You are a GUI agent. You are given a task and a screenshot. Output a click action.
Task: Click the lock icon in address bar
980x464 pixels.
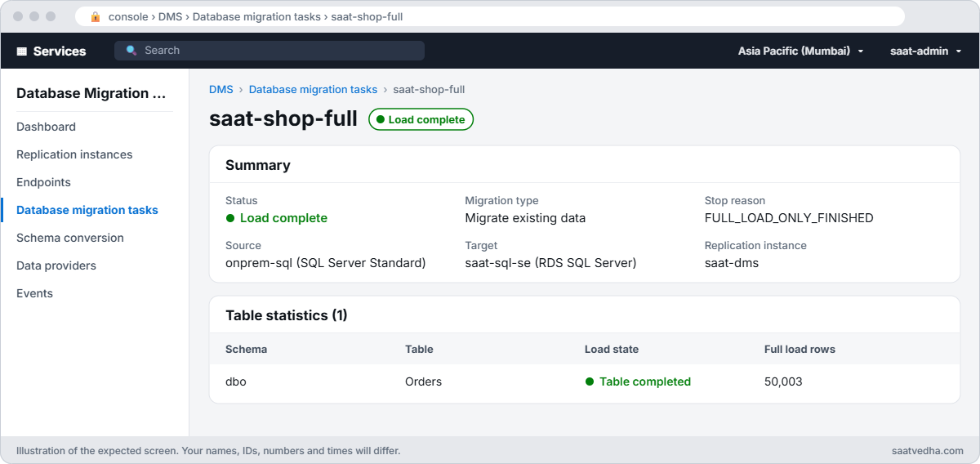[x=96, y=16]
